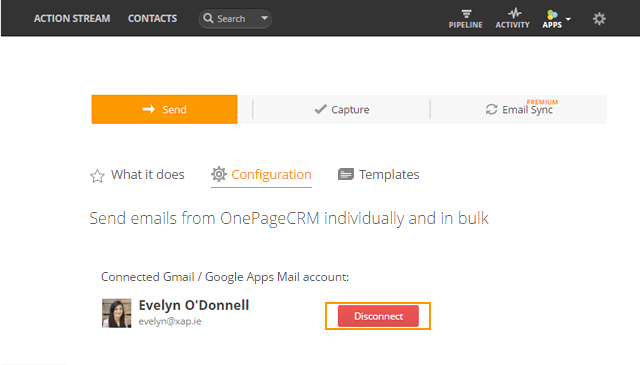Image resolution: width=640 pixels, height=365 pixels.
Task: Select the Configuration tab
Action: 261,175
